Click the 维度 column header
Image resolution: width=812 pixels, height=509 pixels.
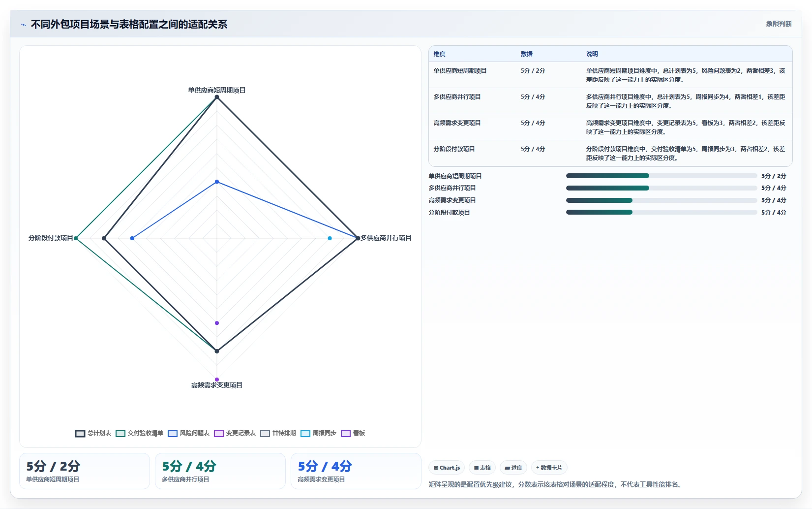439,54
